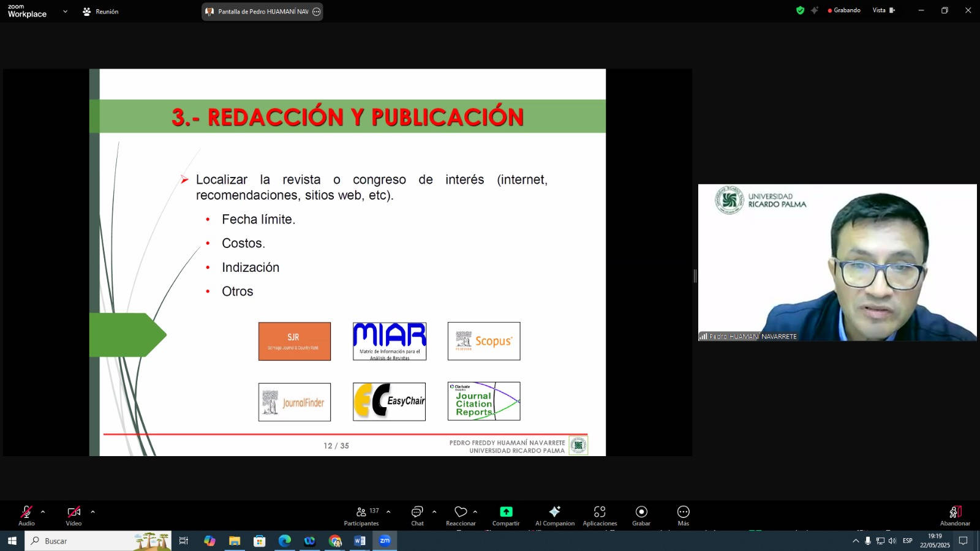This screenshot has height=551, width=980.
Task: Click the slide number "12 / 35"
Action: tap(336, 446)
